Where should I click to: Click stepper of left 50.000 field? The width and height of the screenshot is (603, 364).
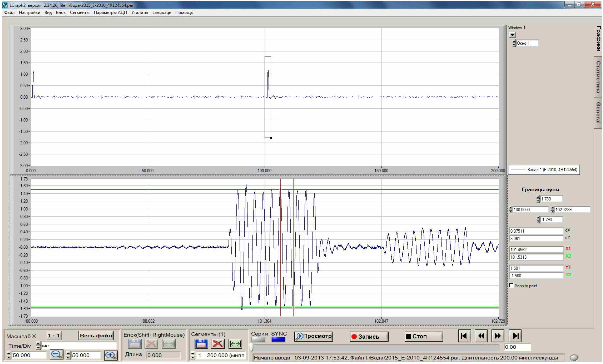tap(9, 355)
